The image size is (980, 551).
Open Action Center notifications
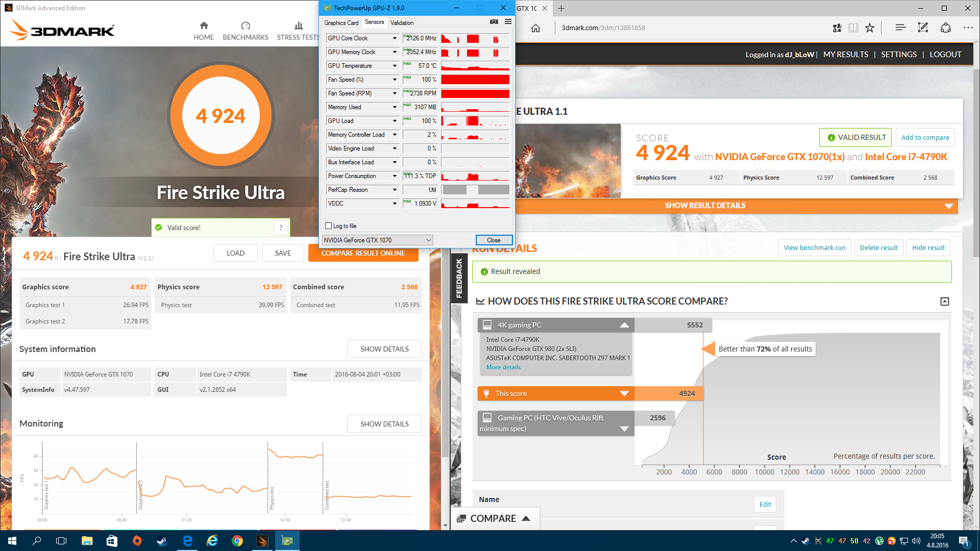click(x=964, y=541)
